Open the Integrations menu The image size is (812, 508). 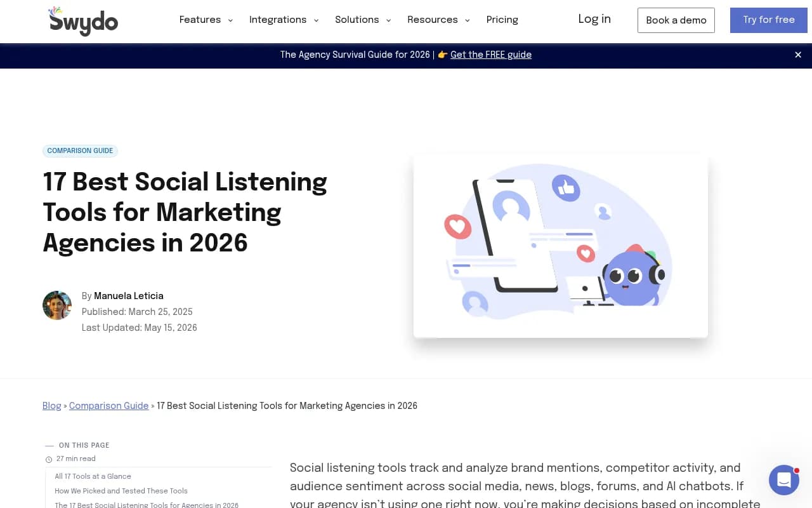pos(278,20)
